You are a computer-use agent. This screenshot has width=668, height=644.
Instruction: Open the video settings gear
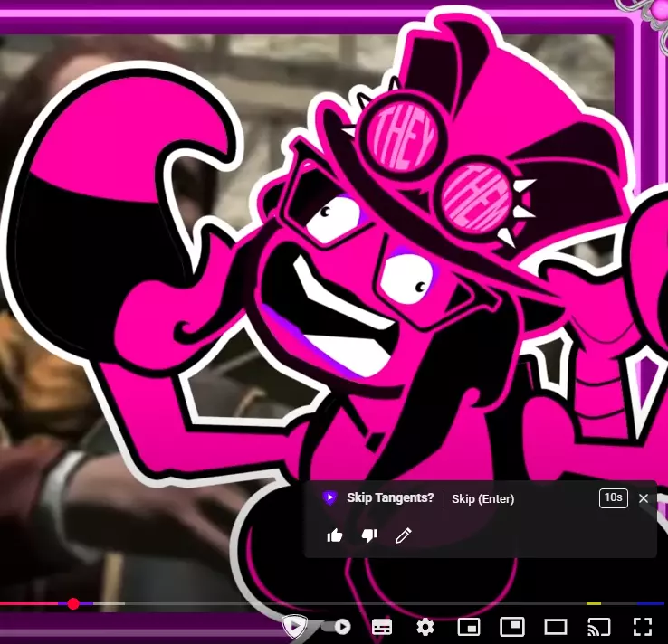(x=425, y=627)
